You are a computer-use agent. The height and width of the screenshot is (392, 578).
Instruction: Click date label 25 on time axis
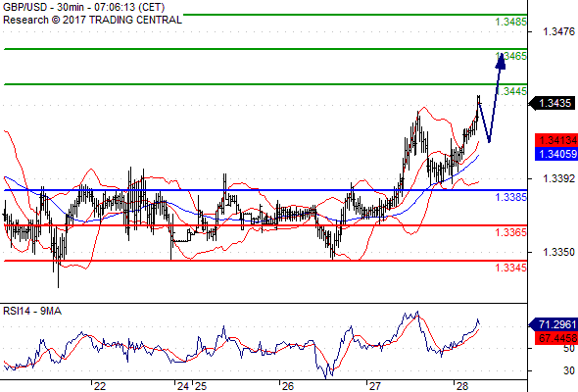click(x=201, y=386)
